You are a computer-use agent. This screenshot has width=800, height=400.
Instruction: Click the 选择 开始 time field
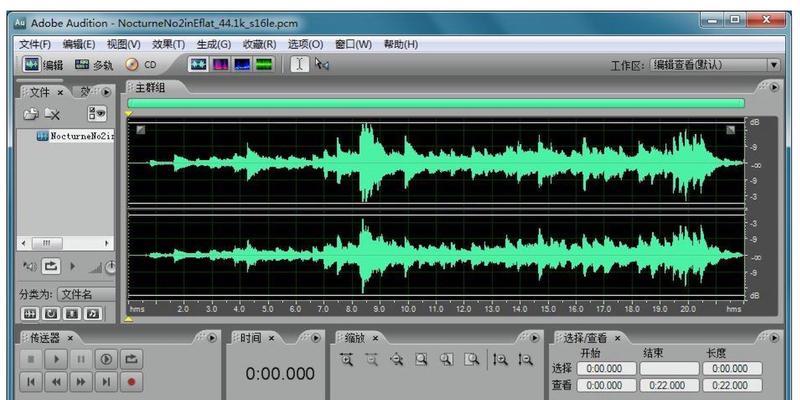(607, 368)
